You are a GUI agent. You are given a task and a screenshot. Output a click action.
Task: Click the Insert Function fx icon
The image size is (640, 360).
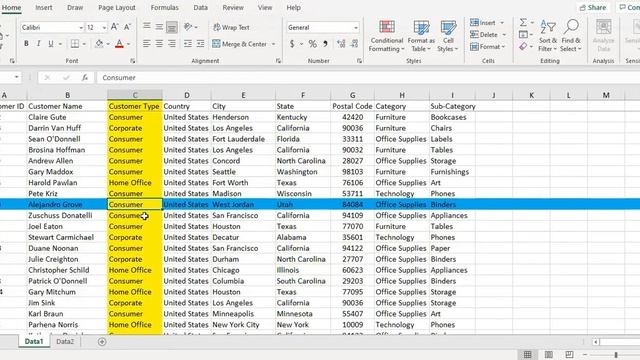pos(84,78)
